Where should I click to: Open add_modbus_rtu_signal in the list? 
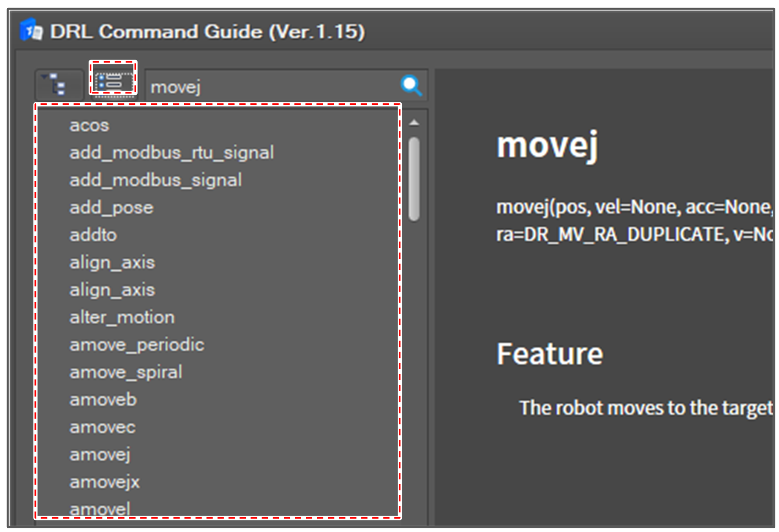(x=171, y=153)
